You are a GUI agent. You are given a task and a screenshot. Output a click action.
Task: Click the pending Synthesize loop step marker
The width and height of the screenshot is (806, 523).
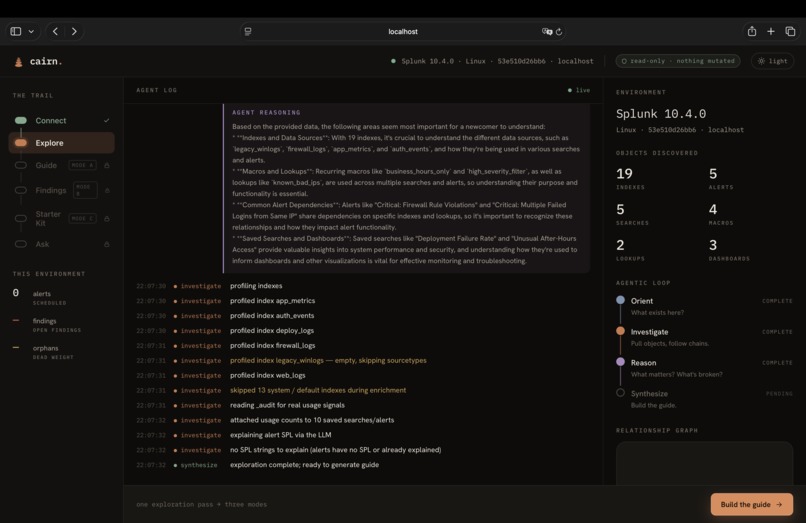click(x=620, y=392)
